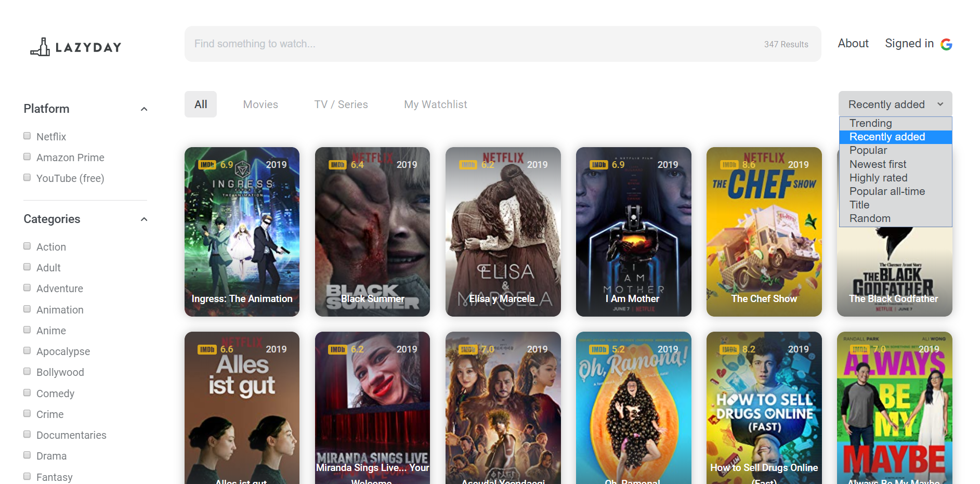This screenshot has height=484, width=980.
Task: Click IMDb badge on I Am Mother poster
Action: tap(598, 165)
